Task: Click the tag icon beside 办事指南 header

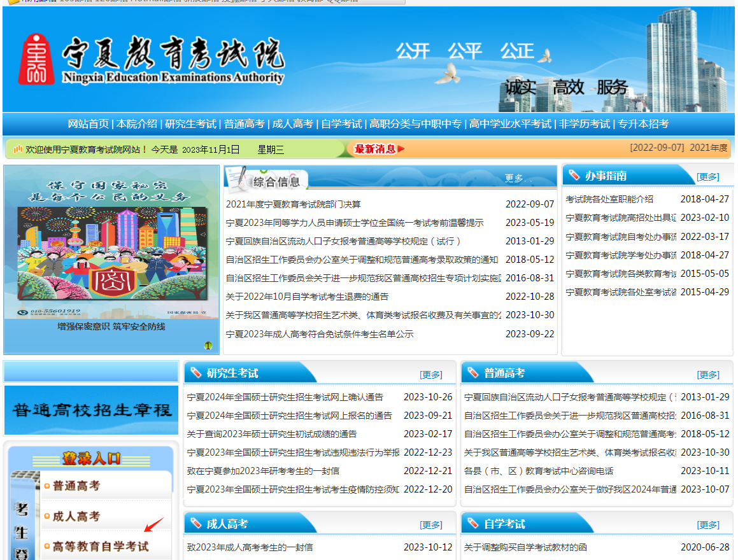Action: (x=574, y=176)
